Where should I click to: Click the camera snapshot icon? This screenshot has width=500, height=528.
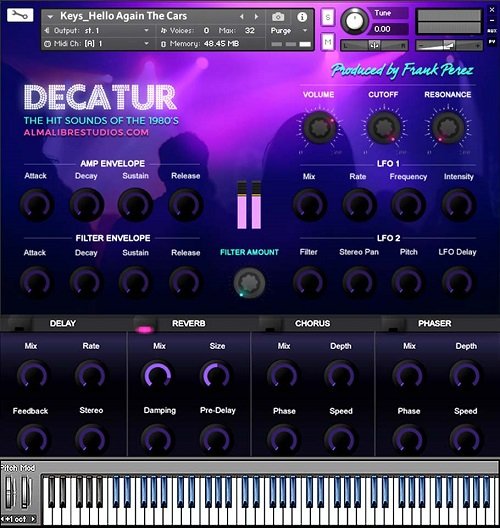pos(278,17)
